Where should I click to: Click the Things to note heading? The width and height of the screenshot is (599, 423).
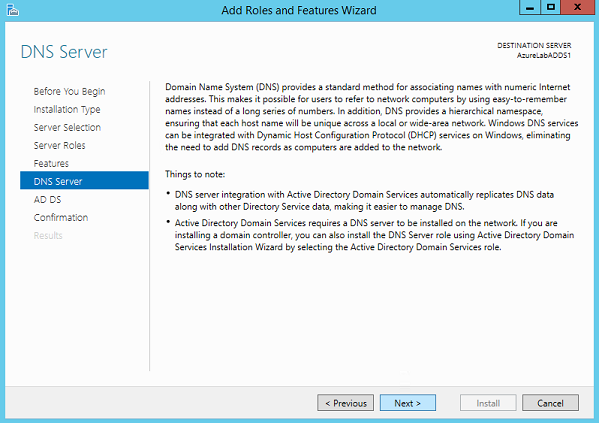click(x=195, y=174)
